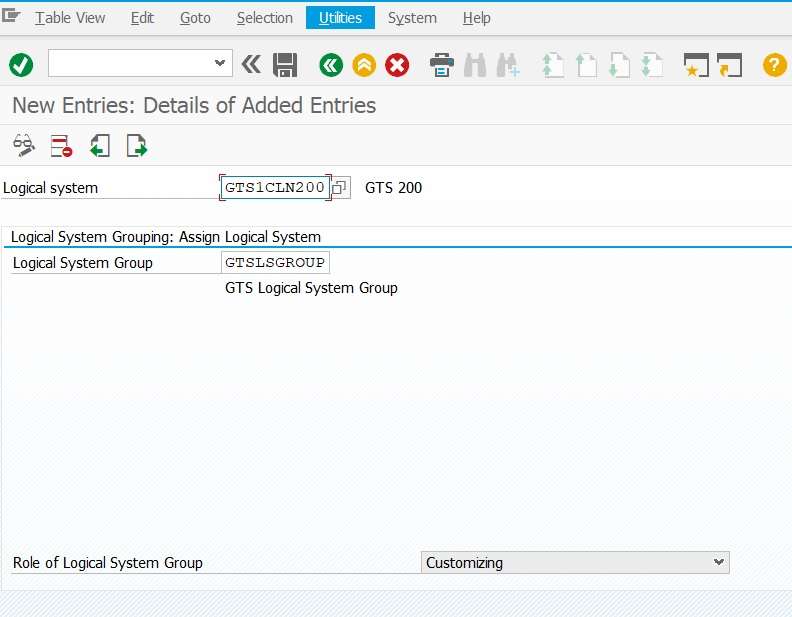Click the 'Logical system' field label
Screen dimensions: 792x617
pyautogui.click(x=51, y=188)
